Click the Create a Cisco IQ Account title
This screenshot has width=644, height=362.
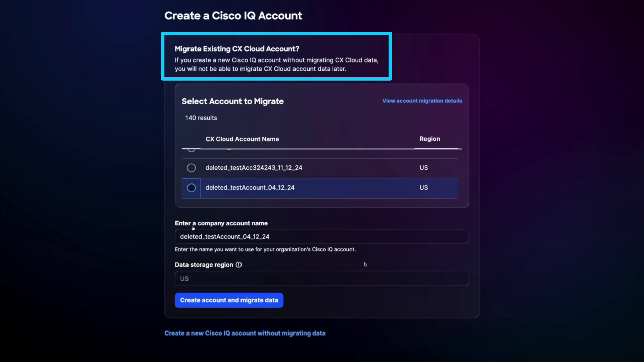point(233,16)
